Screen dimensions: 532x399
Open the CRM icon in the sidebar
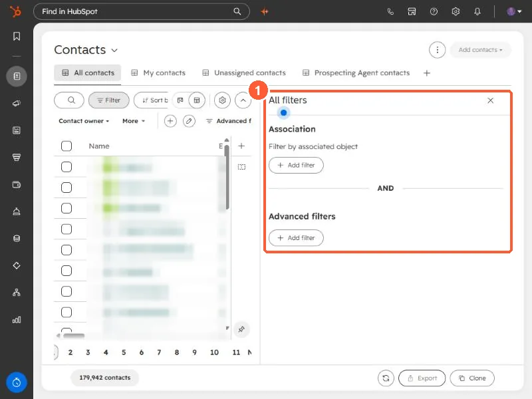[17, 76]
